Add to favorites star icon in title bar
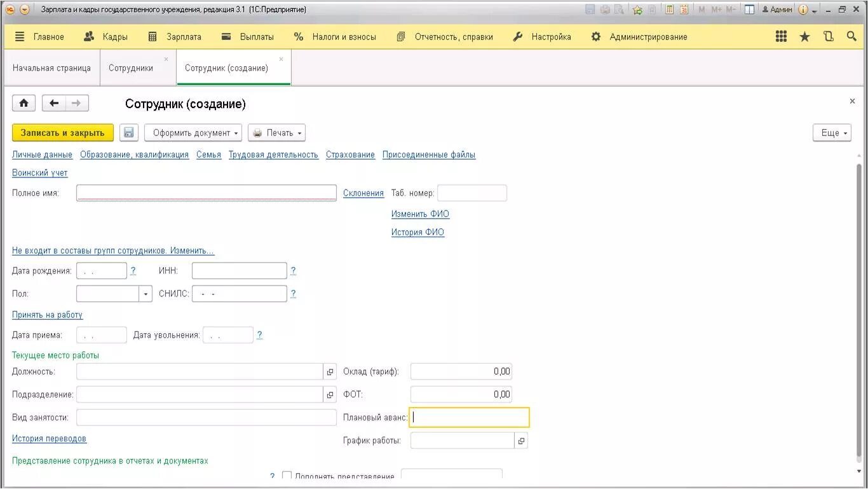 [x=637, y=10]
